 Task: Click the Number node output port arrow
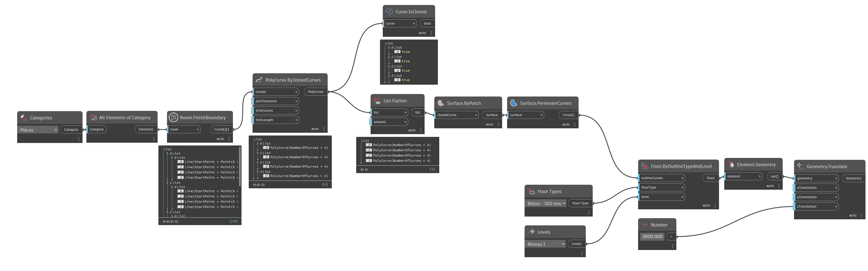[671, 236]
